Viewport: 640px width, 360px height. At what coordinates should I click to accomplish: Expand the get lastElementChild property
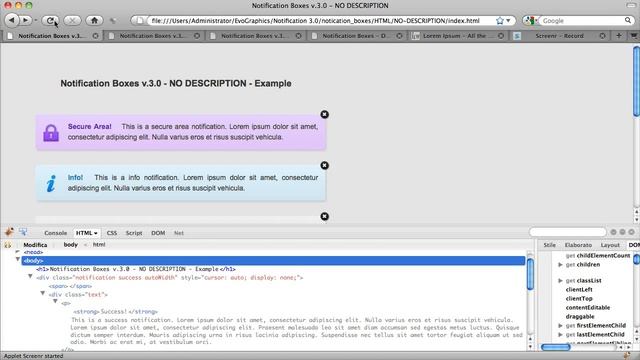(x=560, y=334)
